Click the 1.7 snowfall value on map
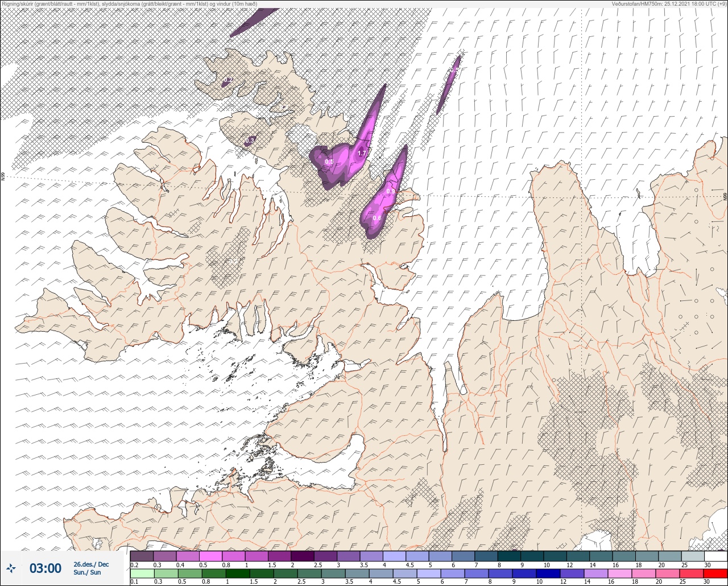Image resolution: width=728 pixels, height=586 pixels. tap(362, 153)
